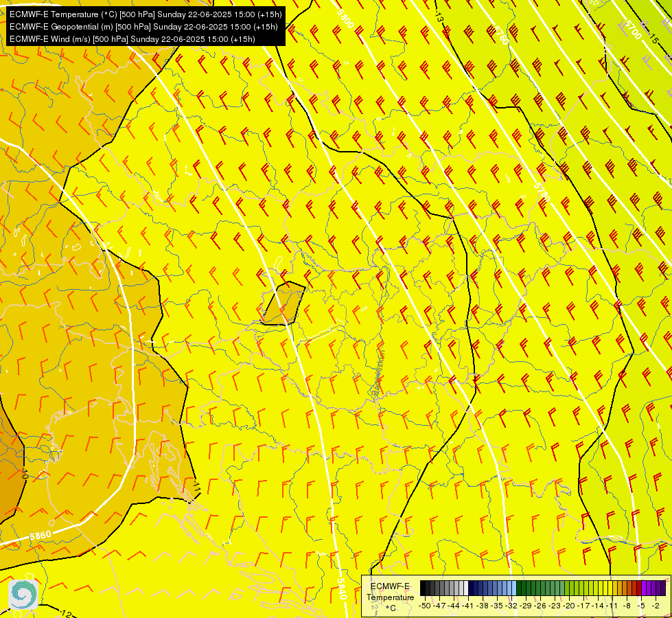Click the 5860 geopotential contour label
This screenshot has width=672, height=618.
coord(40,536)
